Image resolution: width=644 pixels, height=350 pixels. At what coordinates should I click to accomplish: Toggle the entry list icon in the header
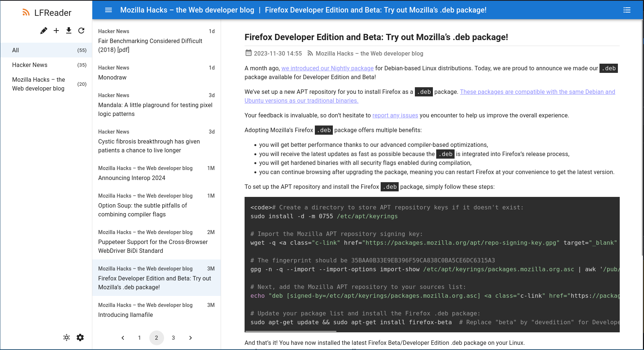coord(627,10)
